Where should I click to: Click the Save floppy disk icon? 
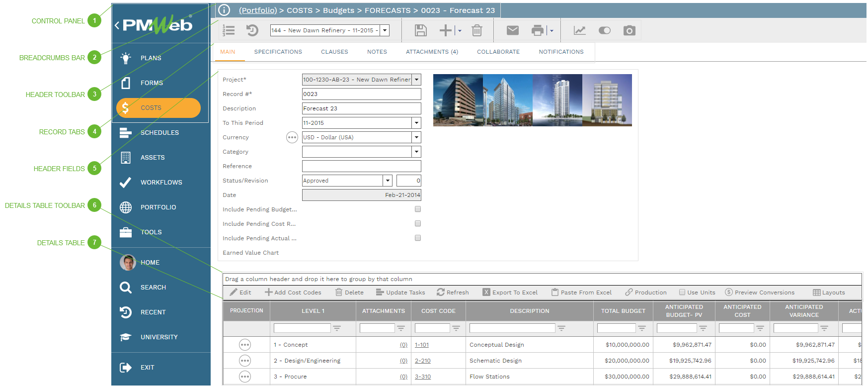click(x=420, y=30)
